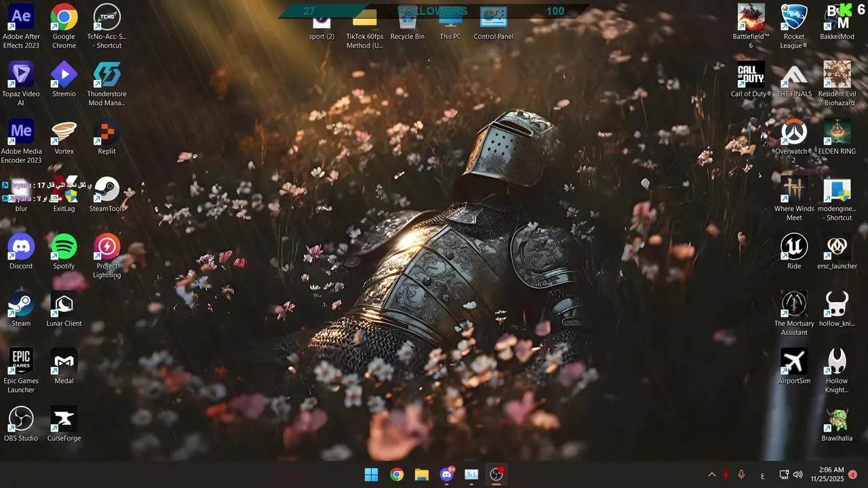Select the Steam desktop icon
The width and height of the screenshot is (868, 488).
click(x=21, y=310)
